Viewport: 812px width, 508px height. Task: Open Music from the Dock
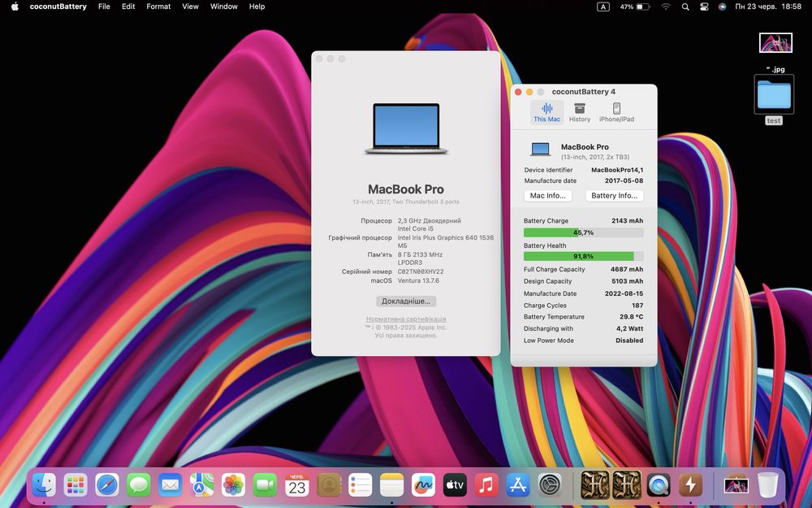tap(486, 485)
